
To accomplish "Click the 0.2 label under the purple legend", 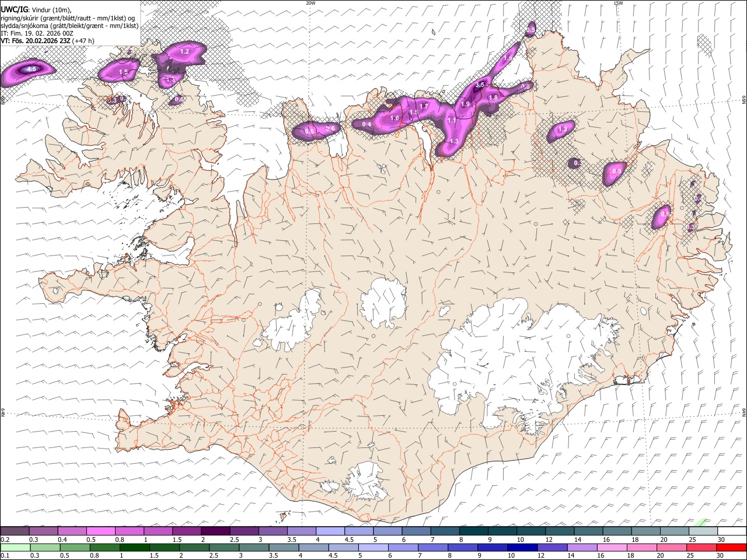I will click(x=5, y=540).
